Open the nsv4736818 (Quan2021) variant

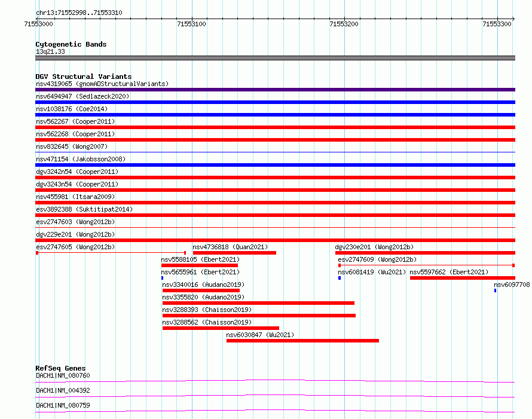click(x=230, y=247)
